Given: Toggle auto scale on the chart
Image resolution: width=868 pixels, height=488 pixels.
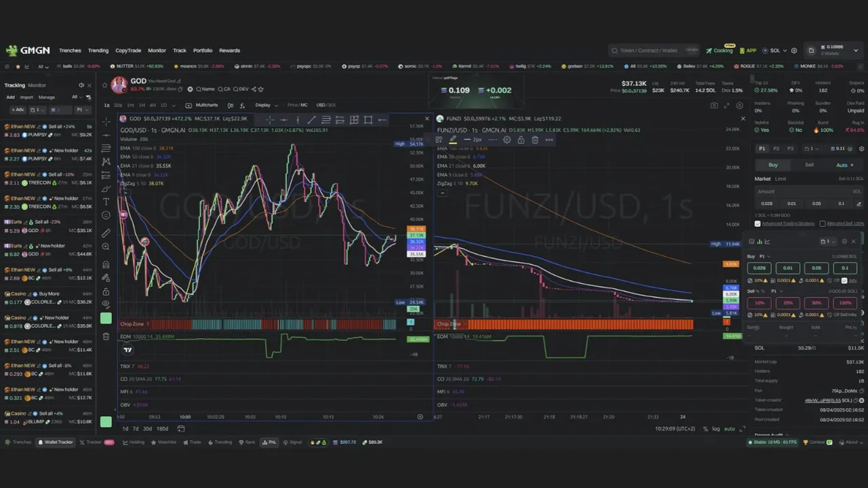Looking at the screenshot, I should click(x=730, y=429).
